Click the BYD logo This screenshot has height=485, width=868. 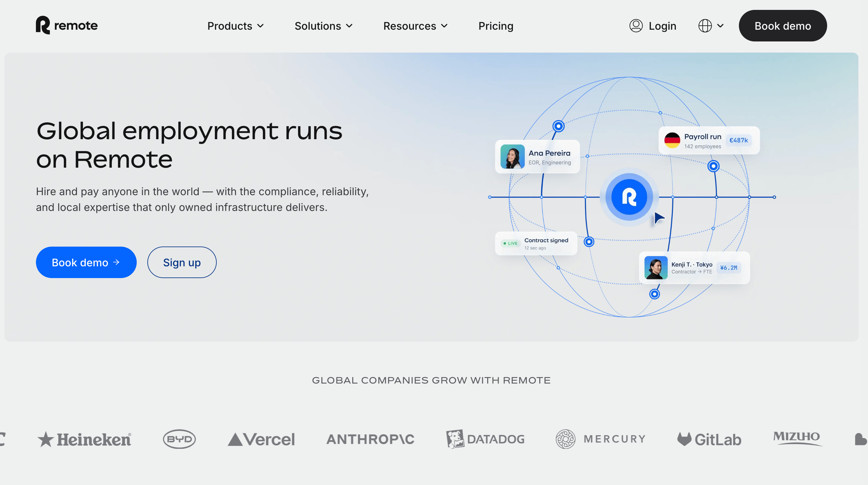(179, 439)
